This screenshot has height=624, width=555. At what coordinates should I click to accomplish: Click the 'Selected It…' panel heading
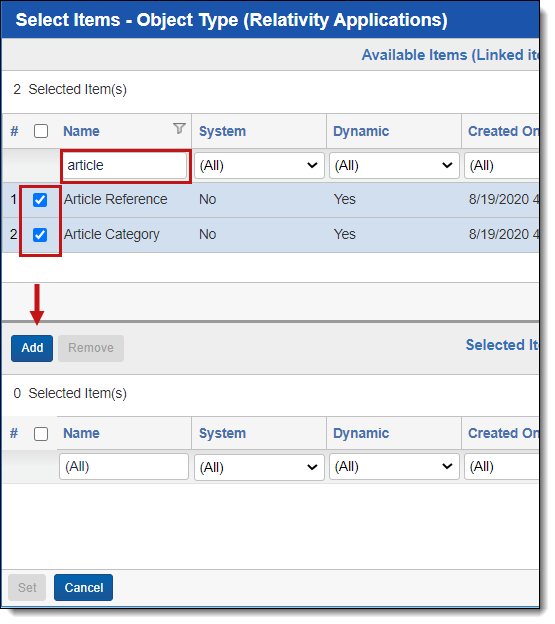click(502, 345)
